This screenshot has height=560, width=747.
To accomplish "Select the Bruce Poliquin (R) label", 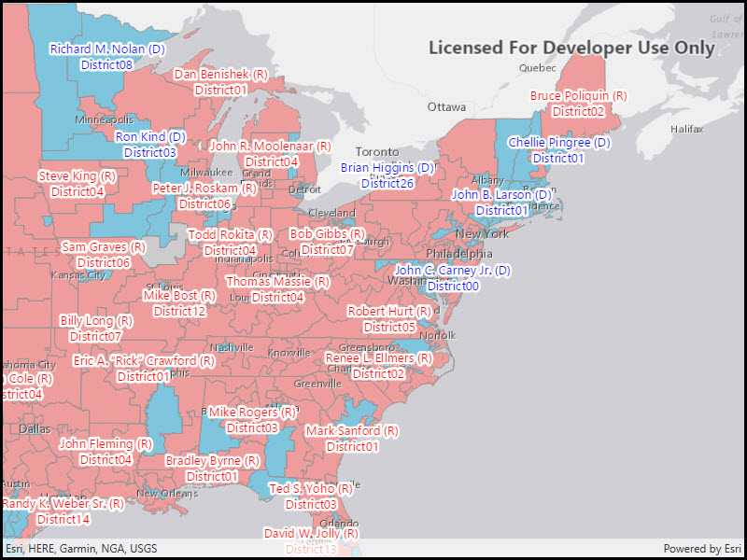I will [578, 96].
